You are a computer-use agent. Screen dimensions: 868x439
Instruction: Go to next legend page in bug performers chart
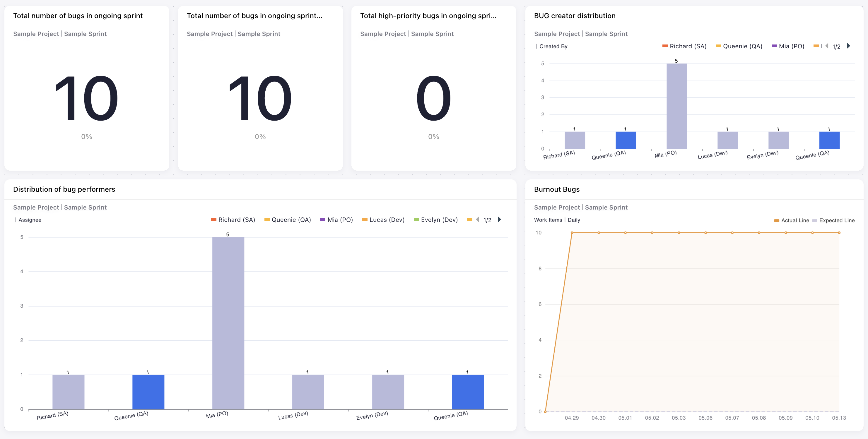499,220
